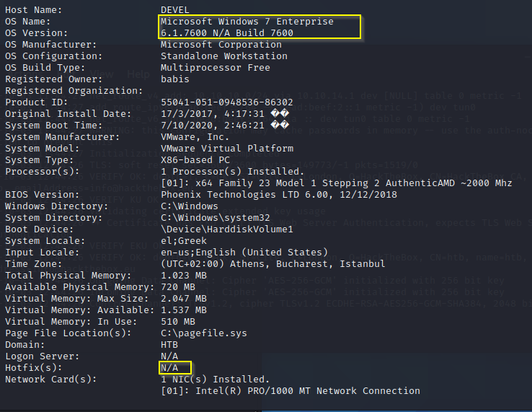This screenshot has width=532, height=412.
Task: Select the registered owner name babis
Action: click(x=174, y=79)
